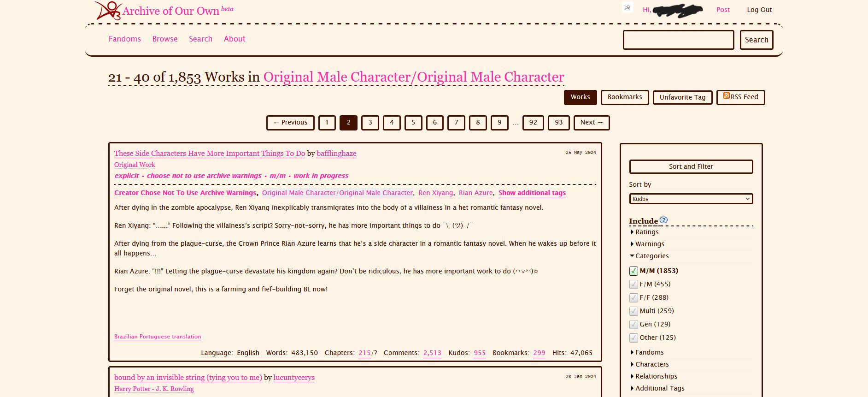Check the F/F (288) category
868x397 pixels.
pyautogui.click(x=634, y=297)
